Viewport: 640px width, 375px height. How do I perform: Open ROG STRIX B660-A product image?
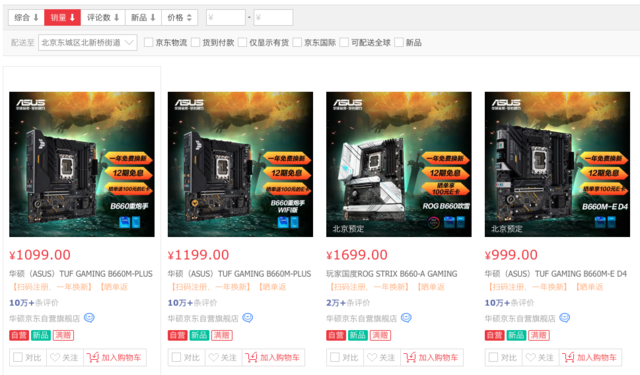[x=399, y=164]
